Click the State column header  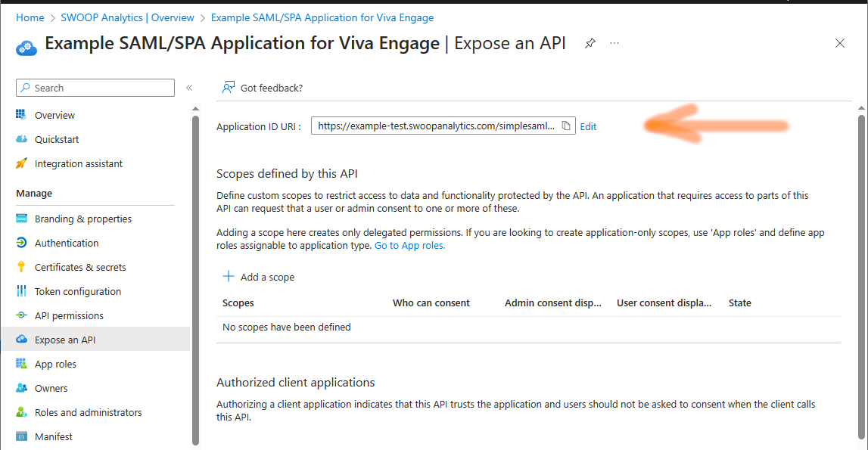tap(739, 303)
